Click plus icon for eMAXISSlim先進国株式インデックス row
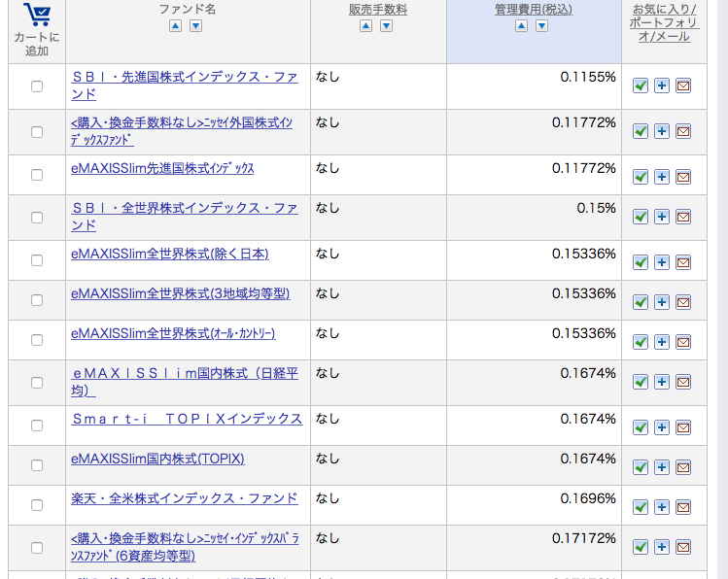The image size is (728, 579). point(662,177)
